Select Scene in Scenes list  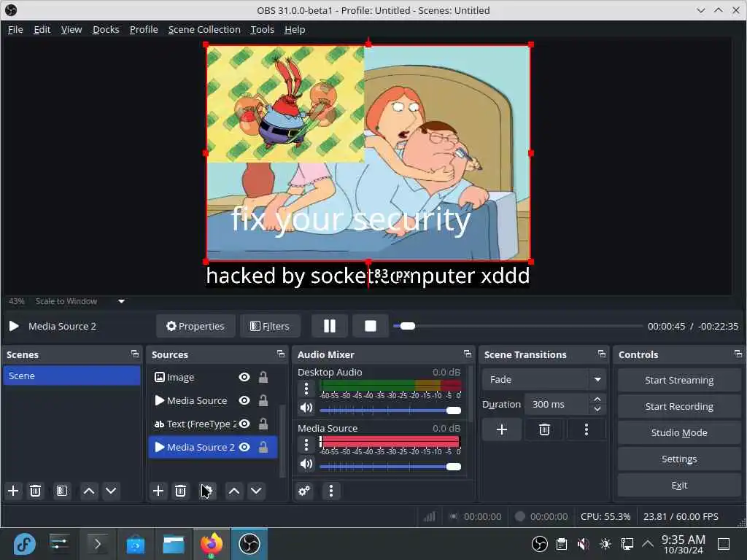point(71,376)
